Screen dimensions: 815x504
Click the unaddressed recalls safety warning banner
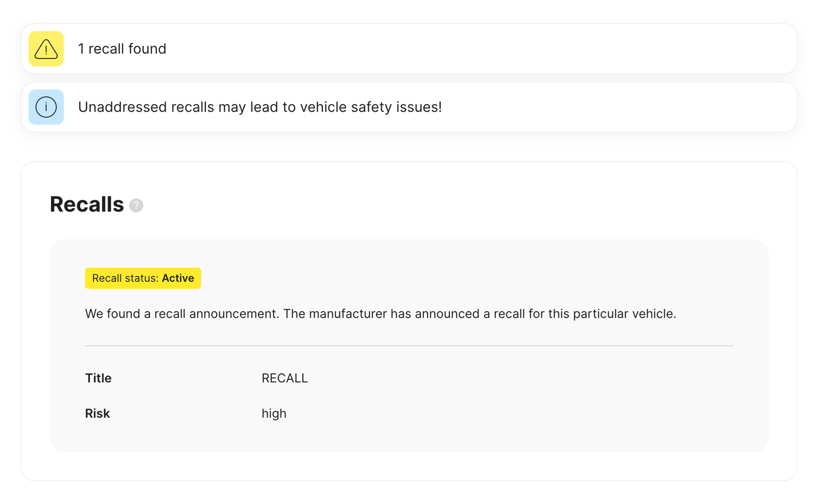[407, 107]
